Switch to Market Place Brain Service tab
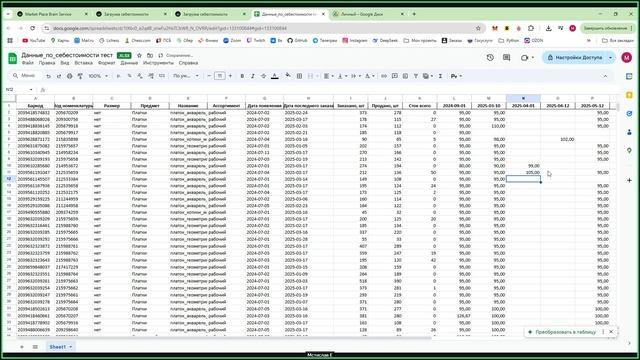This screenshot has width=640, height=360. coord(51,14)
